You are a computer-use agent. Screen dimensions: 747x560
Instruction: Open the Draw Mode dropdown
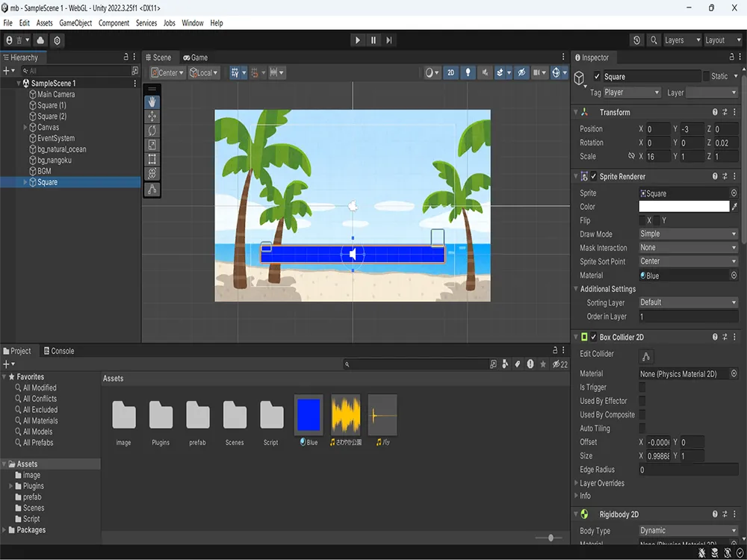point(689,234)
